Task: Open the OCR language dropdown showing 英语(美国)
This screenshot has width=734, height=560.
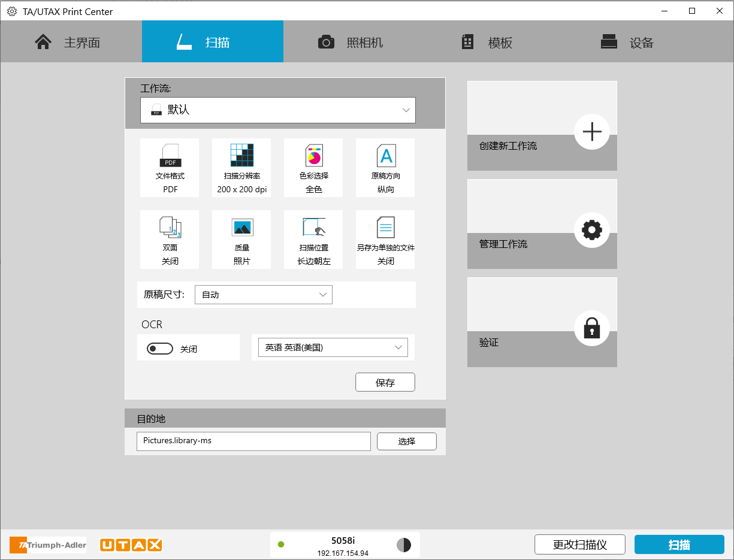Action: (x=333, y=347)
